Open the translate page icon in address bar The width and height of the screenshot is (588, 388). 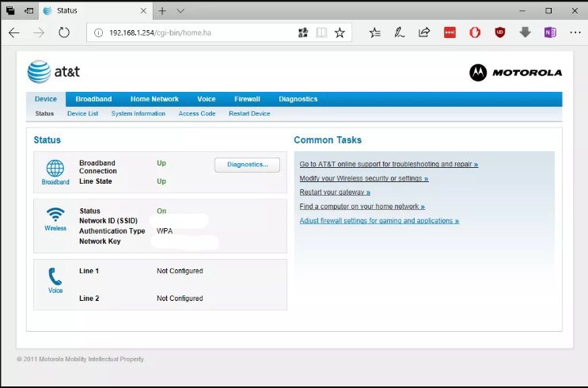(x=303, y=33)
